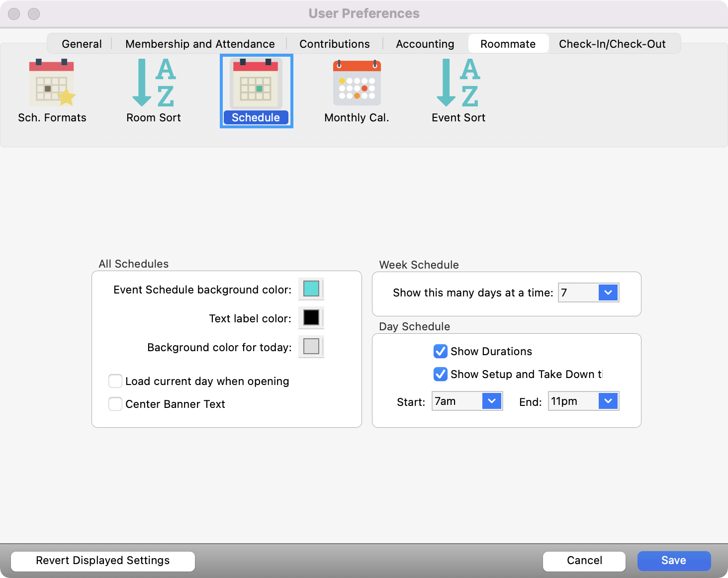The height and width of the screenshot is (578, 728).
Task: Open the End time dropdown
Action: [x=608, y=401]
